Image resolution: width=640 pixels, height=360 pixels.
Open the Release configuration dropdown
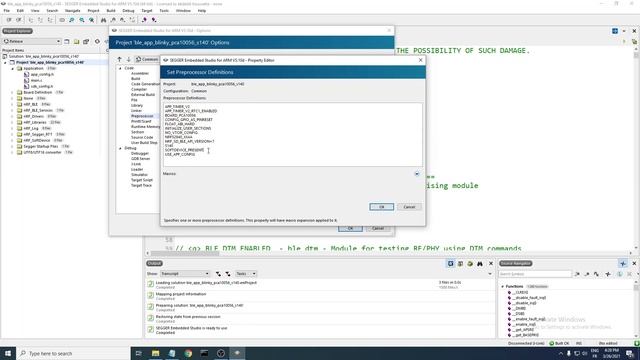(x=32, y=41)
